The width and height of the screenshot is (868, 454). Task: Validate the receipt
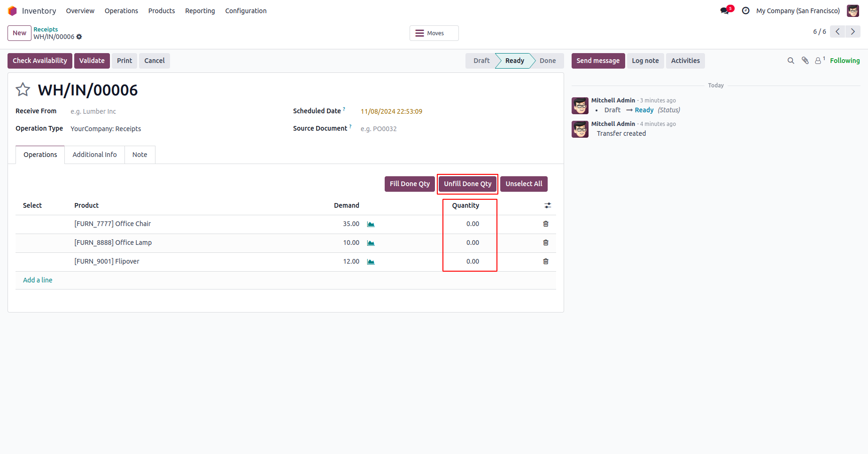pos(92,61)
